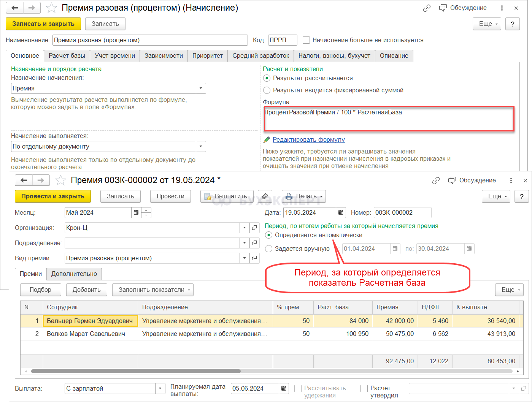
Task: Click the favorite star next to Премия 003К-000002
Action: click(60, 180)
